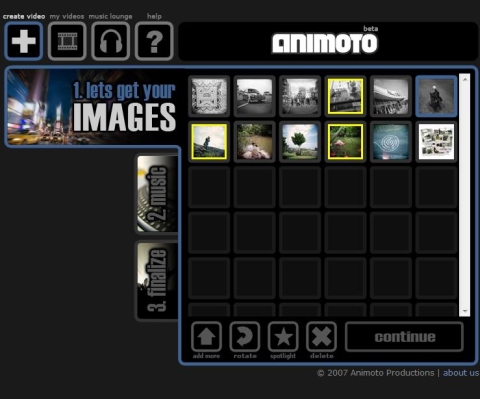Screen dimensions: 480x399
Task: Click the Animoto beta logo
Action: (325, 41)
